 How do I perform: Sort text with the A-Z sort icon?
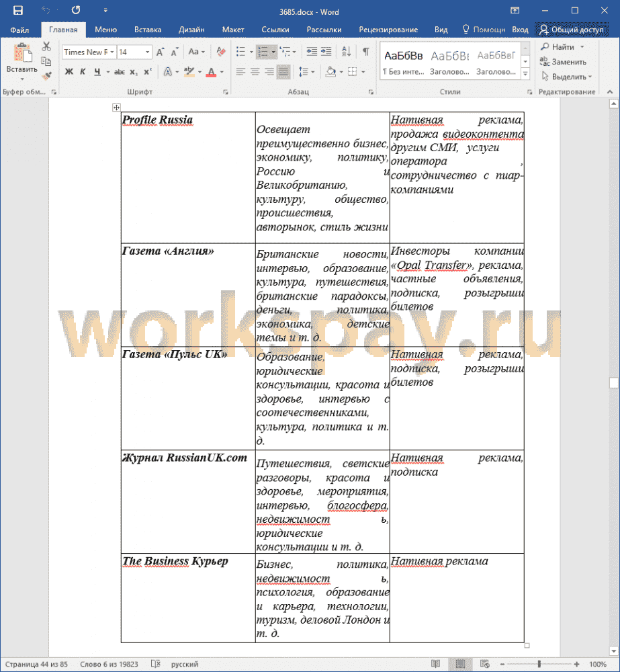(x=346, y=52)
